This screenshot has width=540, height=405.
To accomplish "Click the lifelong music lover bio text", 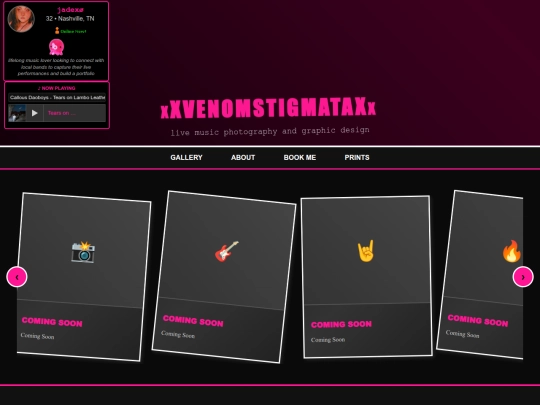I will click(x=56, y=67).
